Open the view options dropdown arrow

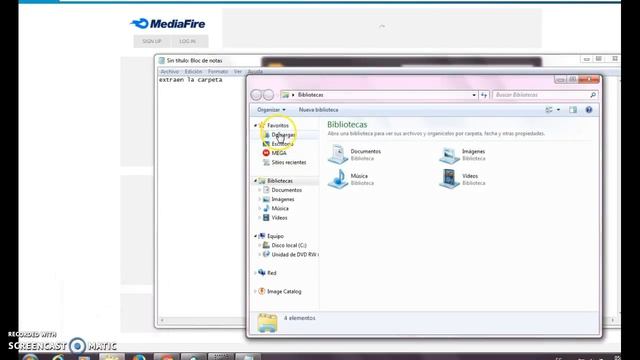click(x=558, y=110)
